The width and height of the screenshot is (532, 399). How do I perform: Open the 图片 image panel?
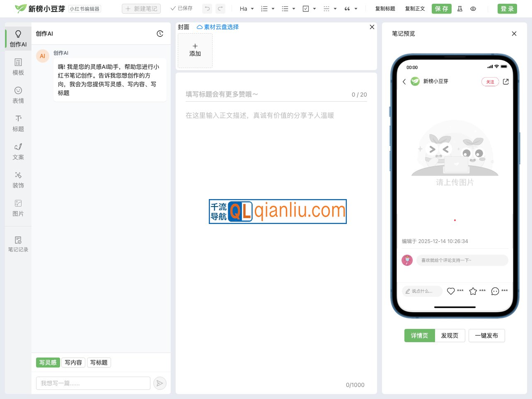18,207
